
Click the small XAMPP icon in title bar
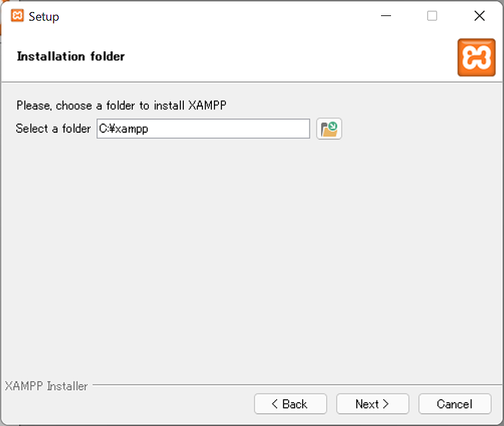17,16
